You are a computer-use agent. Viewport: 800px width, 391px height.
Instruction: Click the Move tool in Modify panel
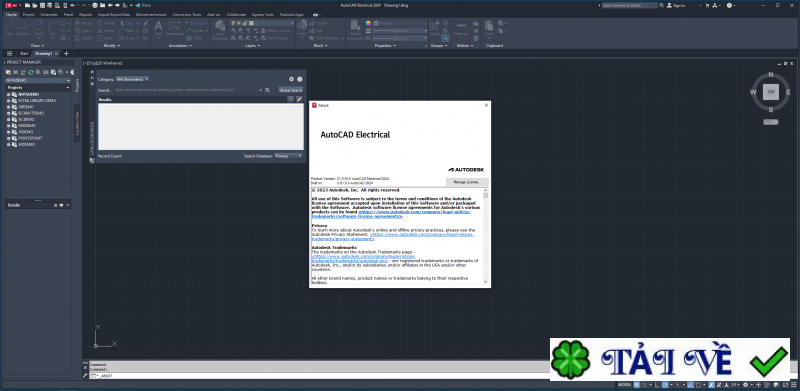click(x=83, y=23)
